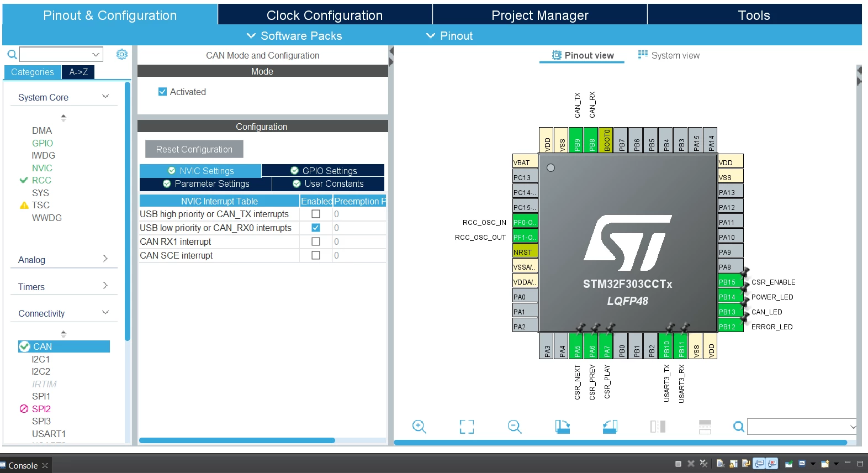Screen dimensions: 868x473
Task: Display the selected console
Action: coord(802,464)
